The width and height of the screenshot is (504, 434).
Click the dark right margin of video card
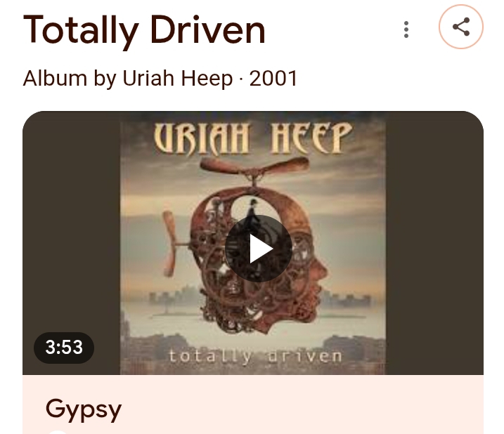point(434,243)
